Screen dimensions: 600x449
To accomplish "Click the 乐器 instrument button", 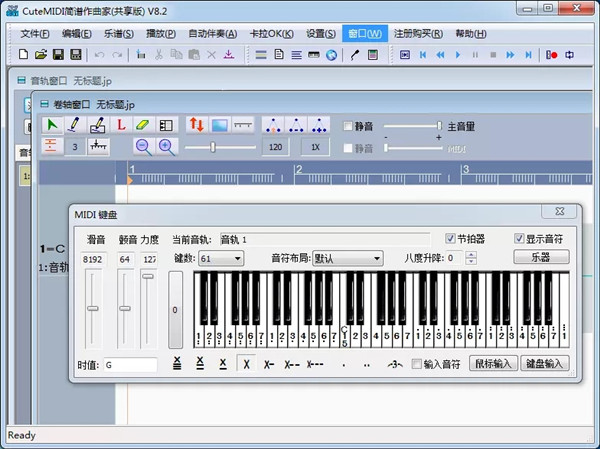I will (x=541, y=257).
